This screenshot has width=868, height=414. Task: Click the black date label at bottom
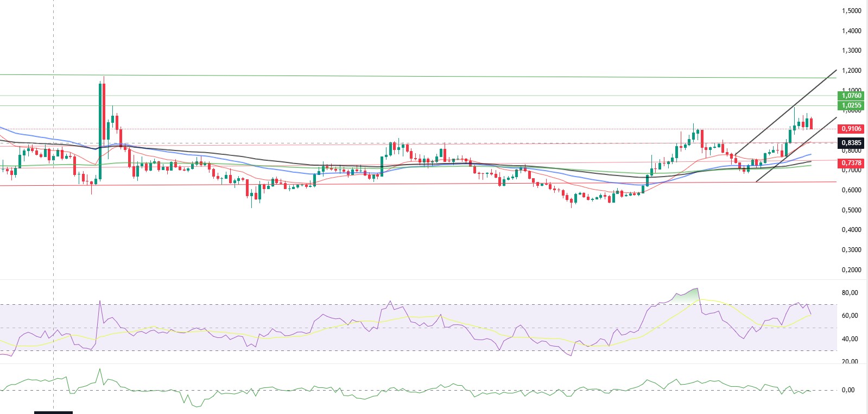coord(53,412)
